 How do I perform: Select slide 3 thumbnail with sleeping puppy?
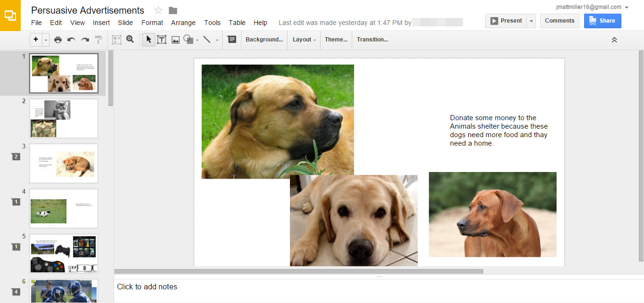pyautogui.click(x=64, y=164)
